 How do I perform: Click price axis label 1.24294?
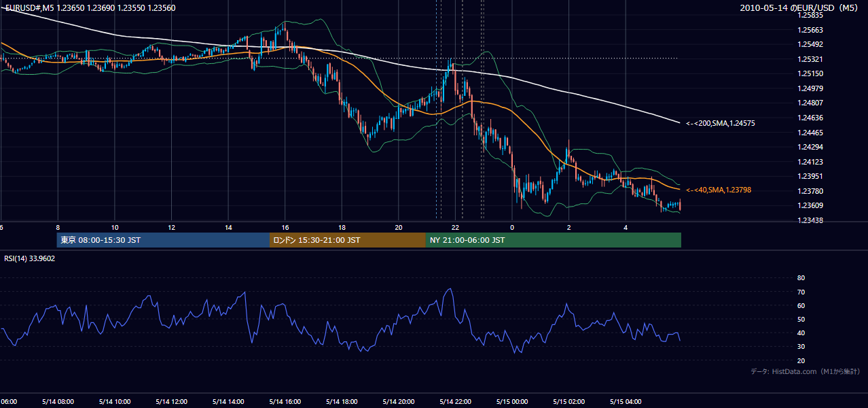[x=810, y=147]
